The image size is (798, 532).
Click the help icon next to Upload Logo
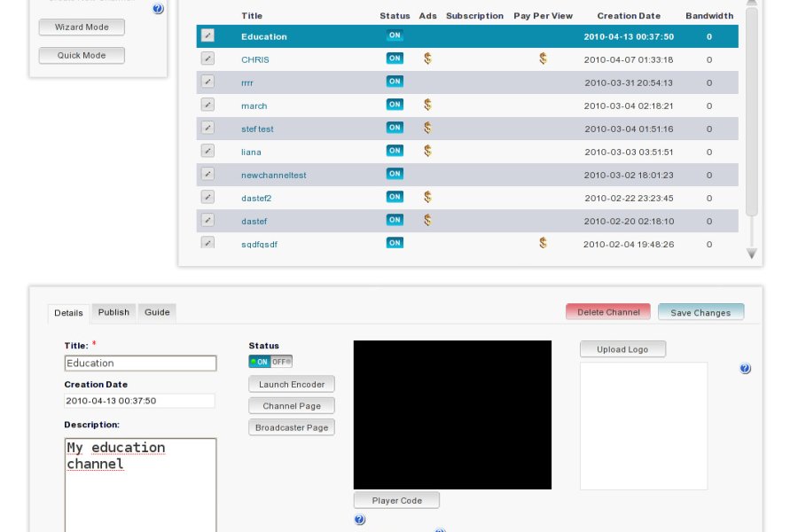coord(745,369)
